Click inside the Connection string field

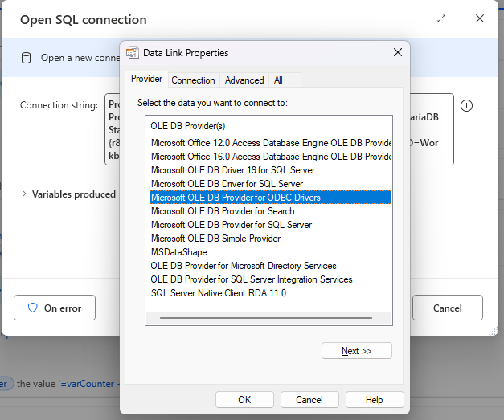point(113,128)
